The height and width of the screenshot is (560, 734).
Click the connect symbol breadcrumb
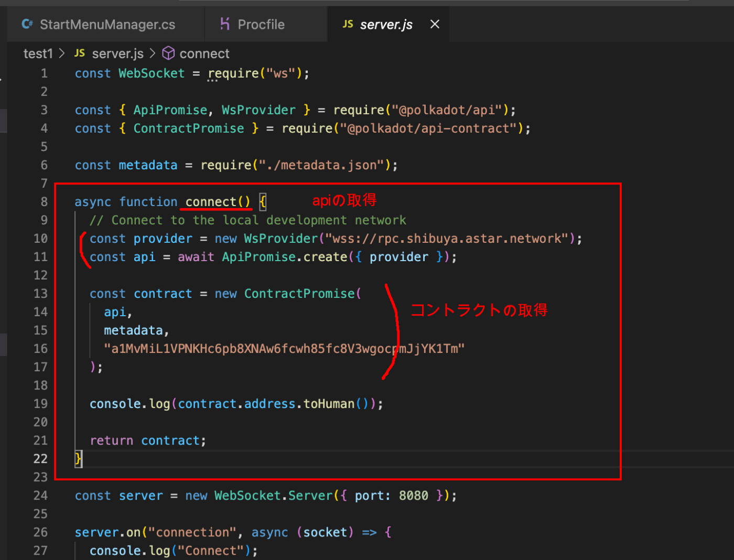[204, 53]
